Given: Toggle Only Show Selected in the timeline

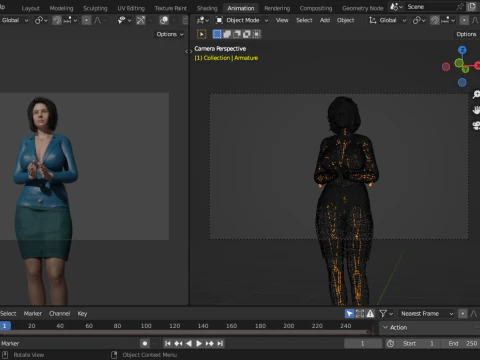Looking at the screenshot, I should [349, 314].
